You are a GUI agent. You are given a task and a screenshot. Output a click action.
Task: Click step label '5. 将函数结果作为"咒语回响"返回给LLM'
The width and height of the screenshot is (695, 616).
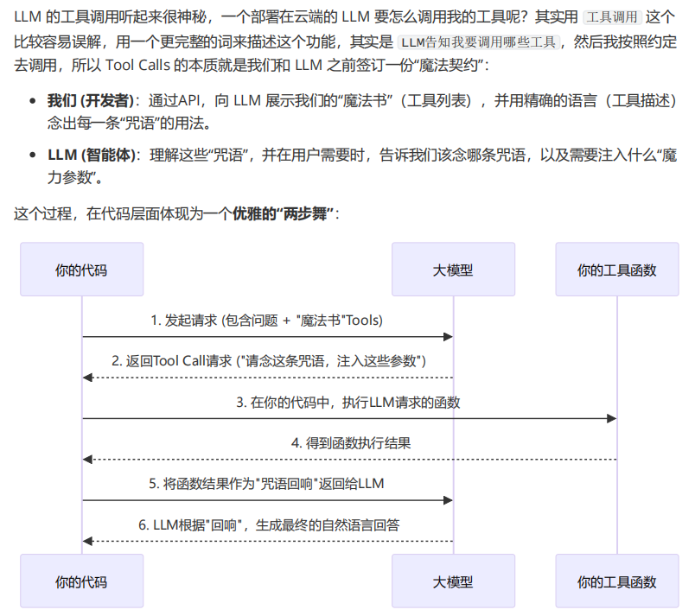coord(266,484)
